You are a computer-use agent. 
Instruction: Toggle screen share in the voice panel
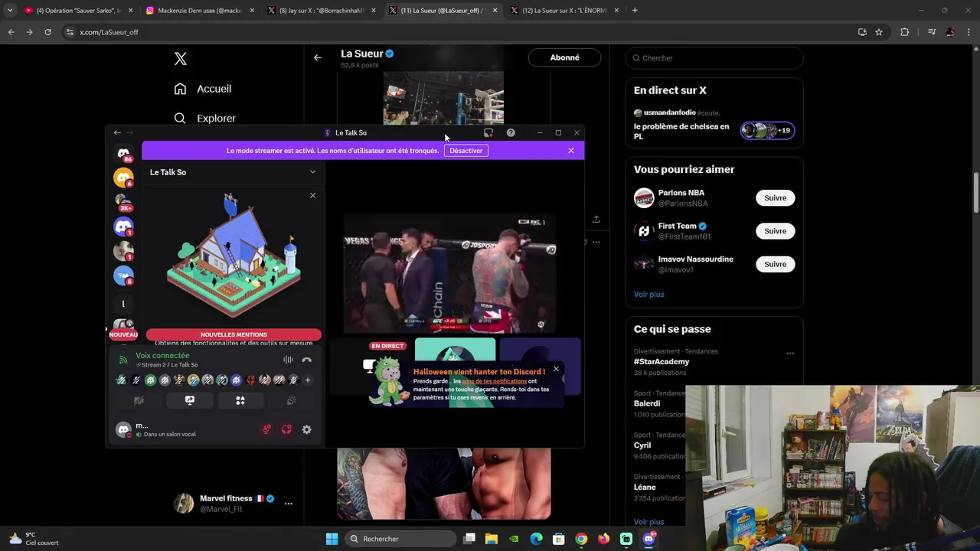point(190,400)
